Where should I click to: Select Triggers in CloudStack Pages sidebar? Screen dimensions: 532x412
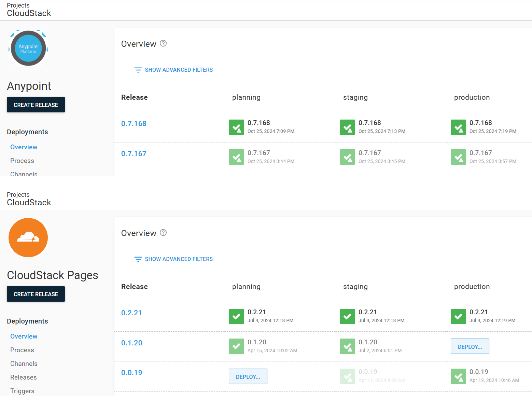(22, 391)
